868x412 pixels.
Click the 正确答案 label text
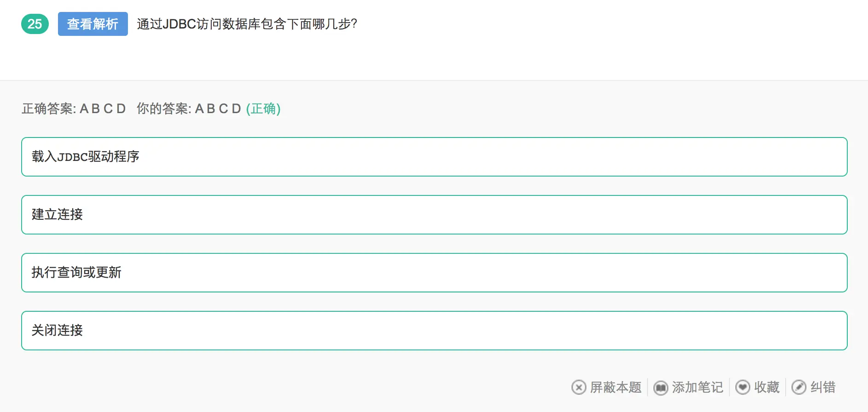48,109
